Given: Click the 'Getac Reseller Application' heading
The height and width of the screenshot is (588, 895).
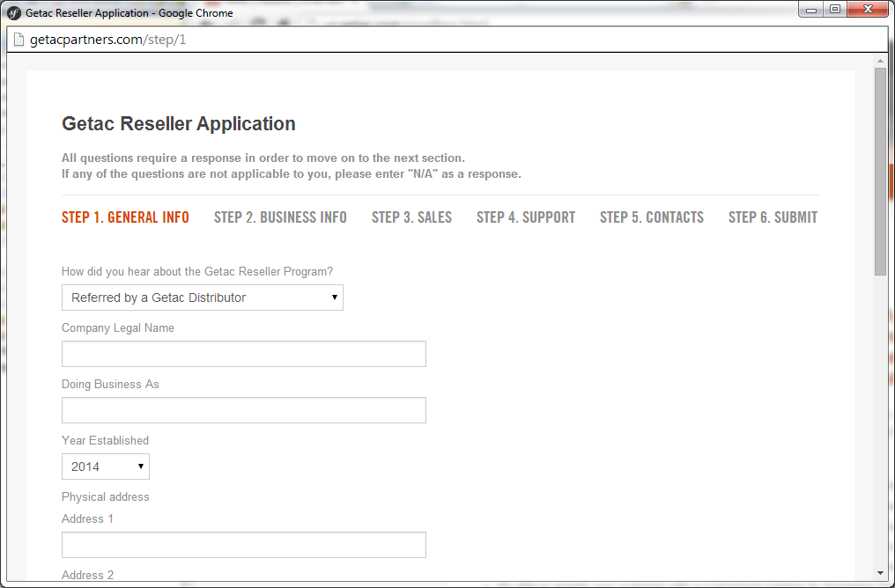Looking at the screenshot, I should click(x=179, y=123).
